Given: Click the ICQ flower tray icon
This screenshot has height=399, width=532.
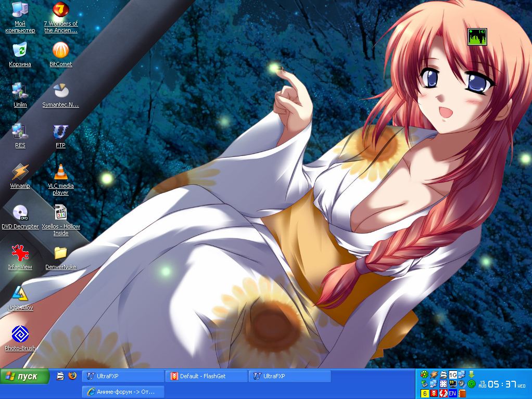Looking at the screenshot, I should pos(424,375).
